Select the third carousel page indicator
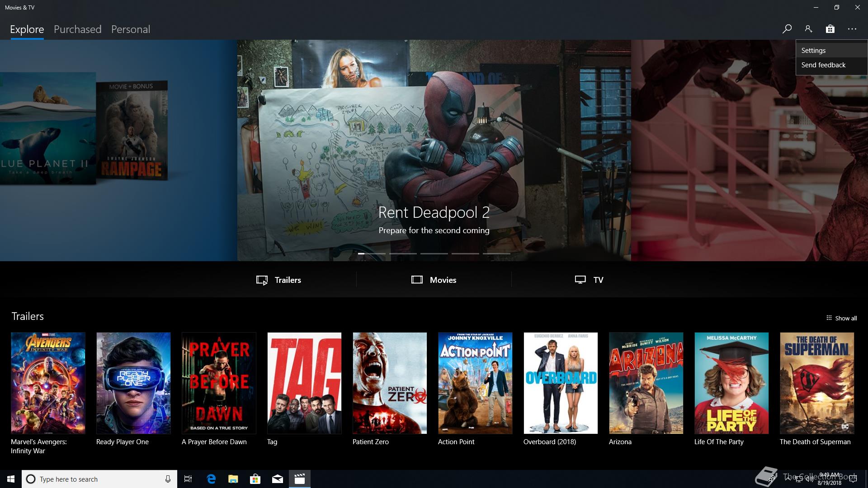 (434, 253)
